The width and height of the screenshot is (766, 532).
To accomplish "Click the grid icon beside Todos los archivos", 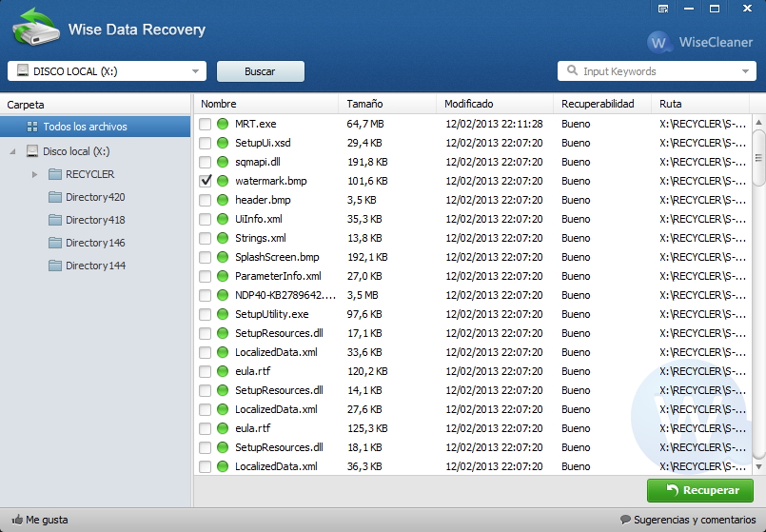I will click(x=32, y=127).
